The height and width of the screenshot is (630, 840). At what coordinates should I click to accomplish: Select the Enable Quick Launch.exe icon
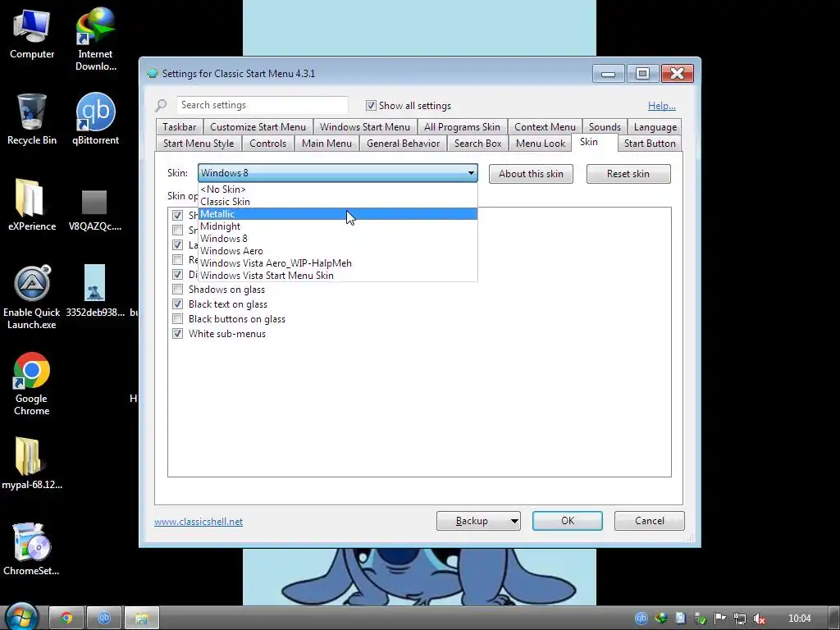coord(32,297)
